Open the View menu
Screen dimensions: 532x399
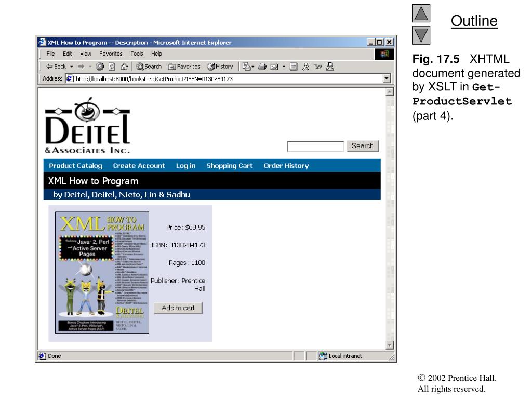pyautogui.click(x=86, y=54)
